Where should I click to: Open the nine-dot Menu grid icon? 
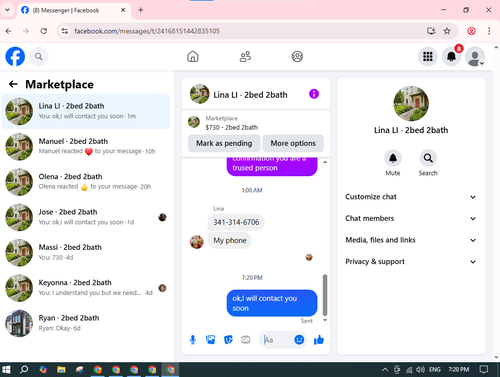[x=428, y=56]
